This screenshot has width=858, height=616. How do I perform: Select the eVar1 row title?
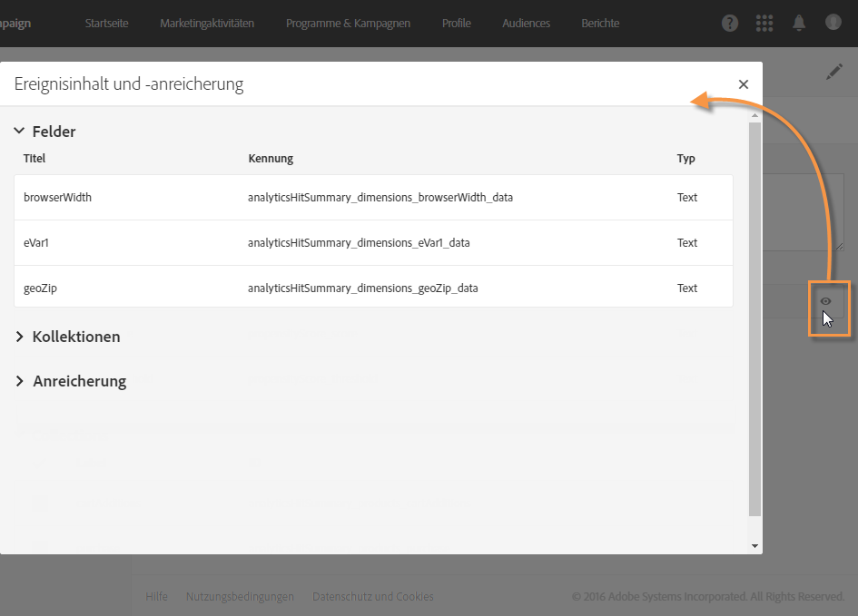36,243
